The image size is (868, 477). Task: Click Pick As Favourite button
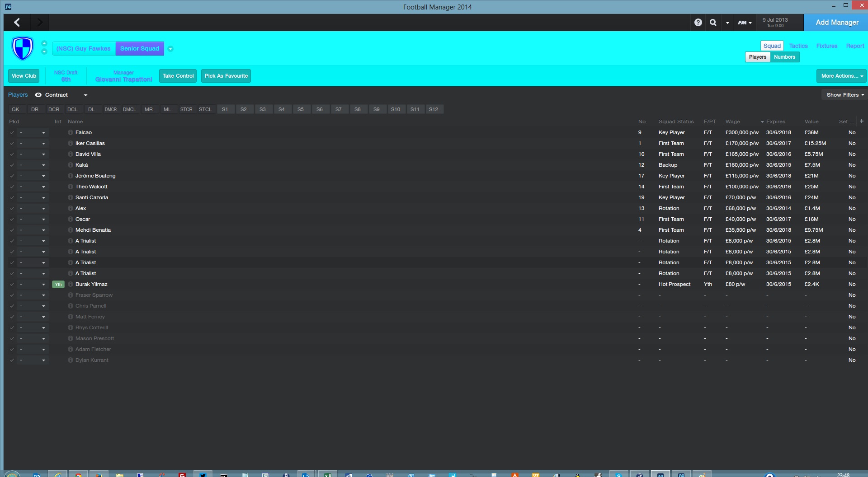click(x=226, y=76)
